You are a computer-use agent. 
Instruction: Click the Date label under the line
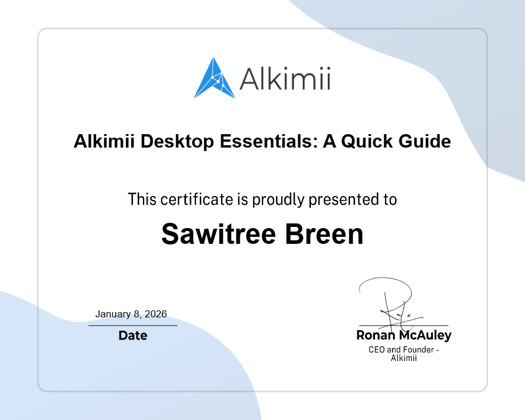(x=132, y=335)
